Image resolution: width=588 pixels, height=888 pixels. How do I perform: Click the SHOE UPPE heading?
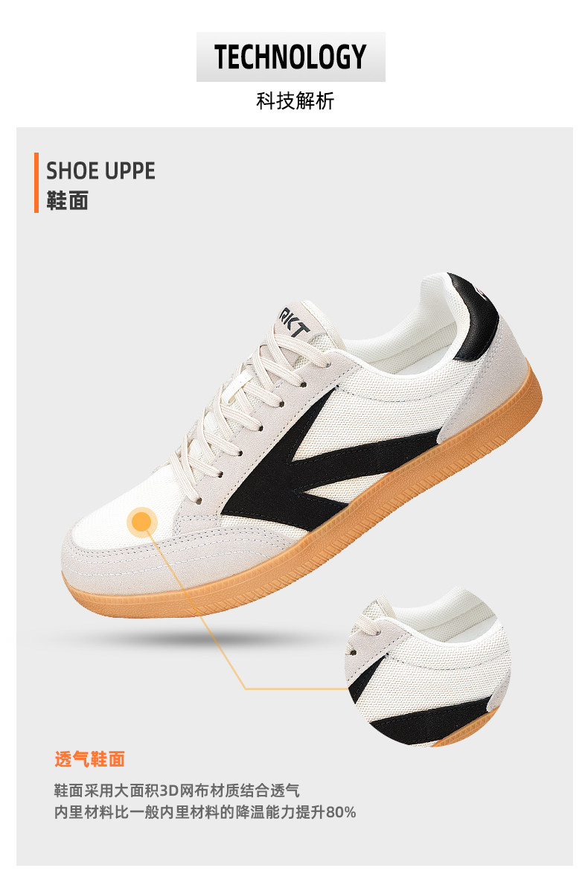pos(100,170)
